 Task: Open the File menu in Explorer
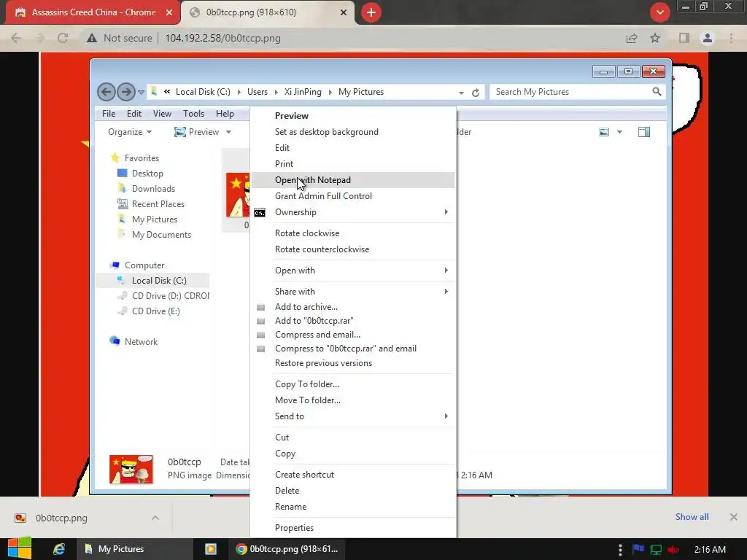click(x=109, y=114)
